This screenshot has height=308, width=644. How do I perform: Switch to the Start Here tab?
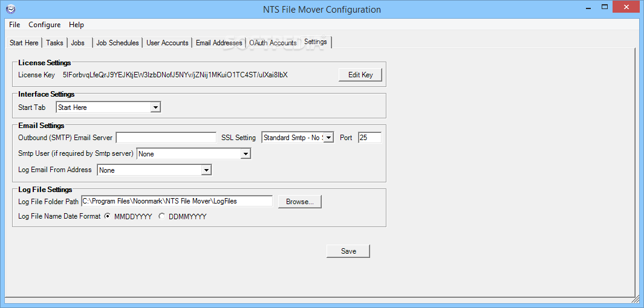coord(24,43)
